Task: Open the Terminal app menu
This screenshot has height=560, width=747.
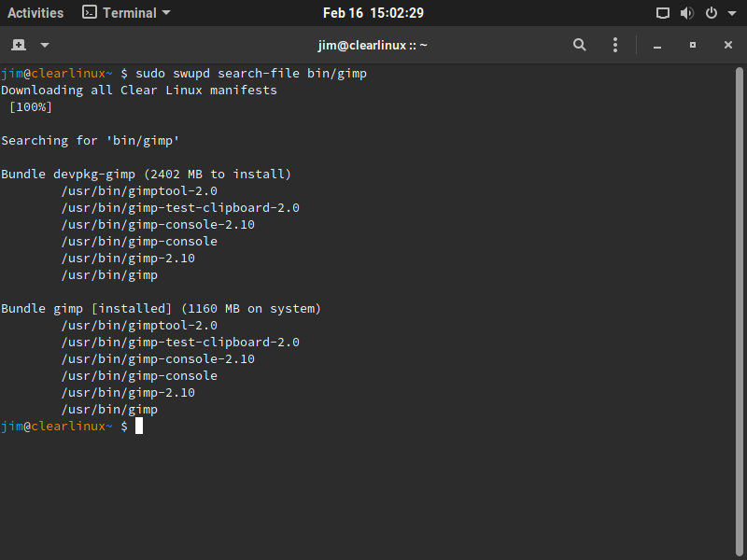Action: [127, 13]
